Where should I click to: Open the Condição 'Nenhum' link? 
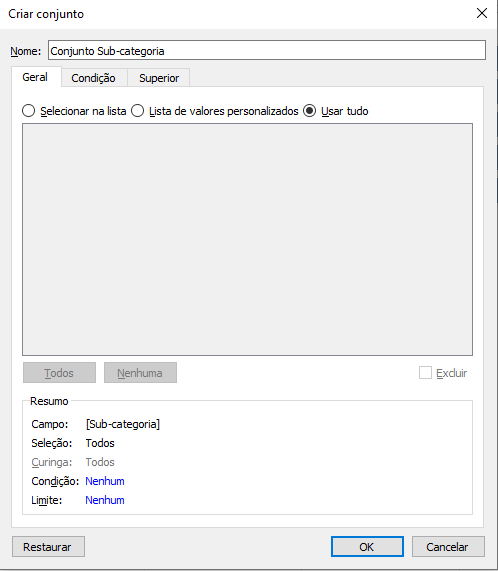click(105, 481)
